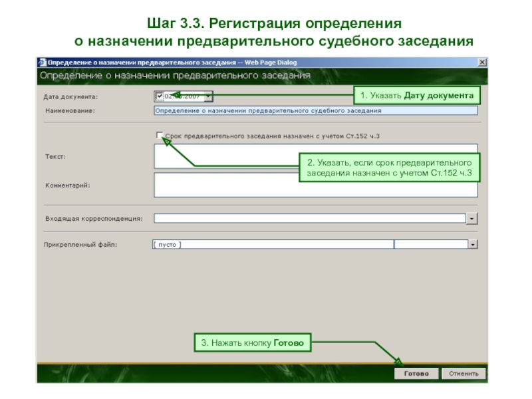Click the date value in Дата документа
This screenshot has width=532, height=399.
(x=184, y=96)
